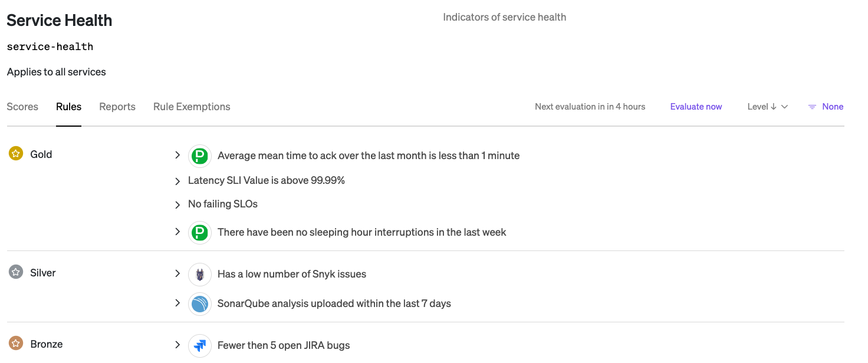The image size is (868, 363).
Task: Expand the No failing SLOs rule
Action: 177,204
